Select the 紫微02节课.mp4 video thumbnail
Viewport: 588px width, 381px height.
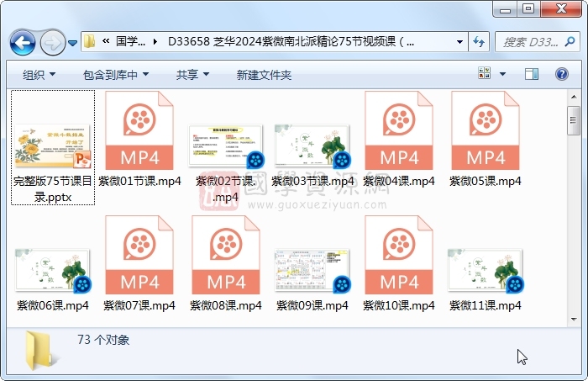226,146
